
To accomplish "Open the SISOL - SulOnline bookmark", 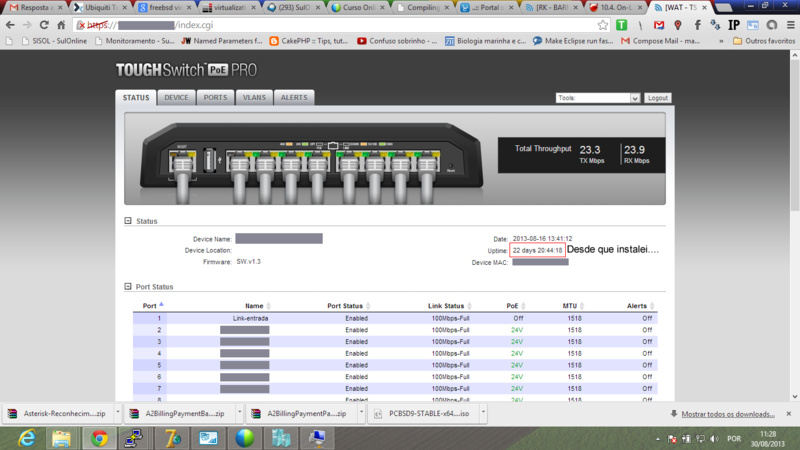I will [x=54, y=41].
